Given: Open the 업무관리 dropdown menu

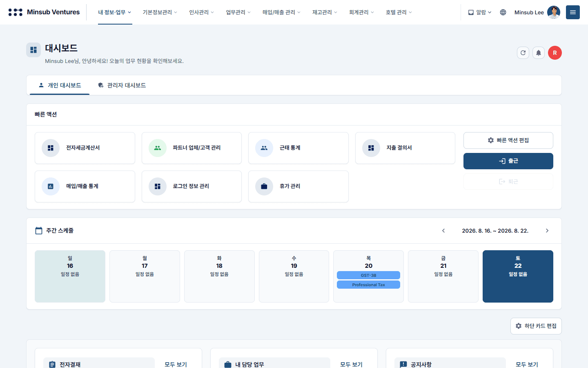Looking at the screenshot, I should [238, 12].
